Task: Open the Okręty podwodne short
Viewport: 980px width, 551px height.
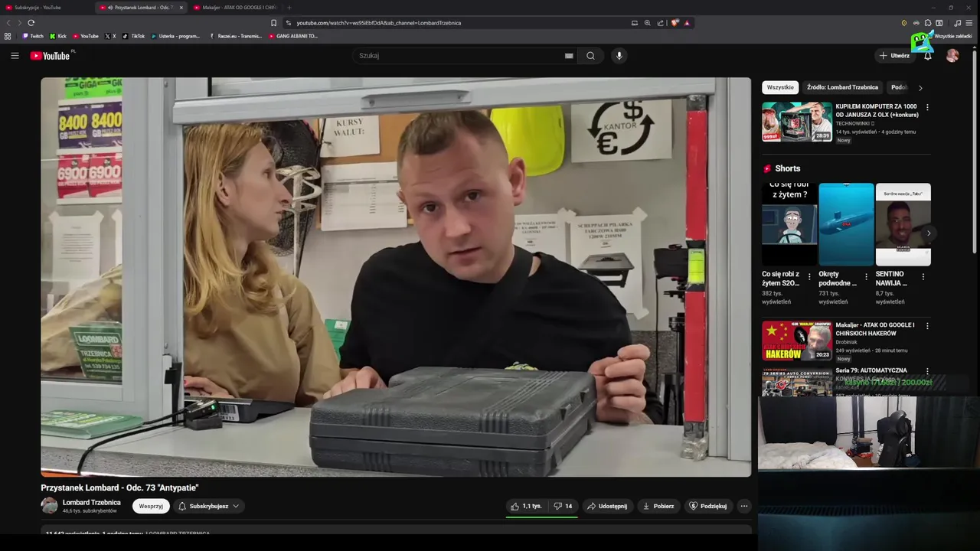Action: [846, 224]
